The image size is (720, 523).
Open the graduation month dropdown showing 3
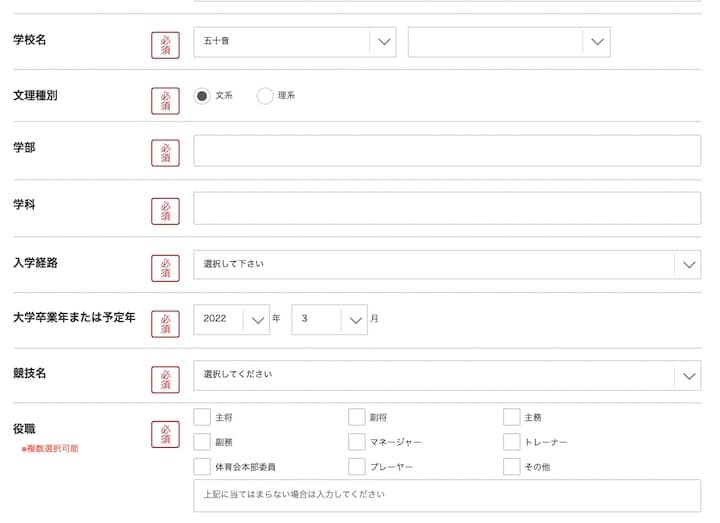[x=330, y=319]
